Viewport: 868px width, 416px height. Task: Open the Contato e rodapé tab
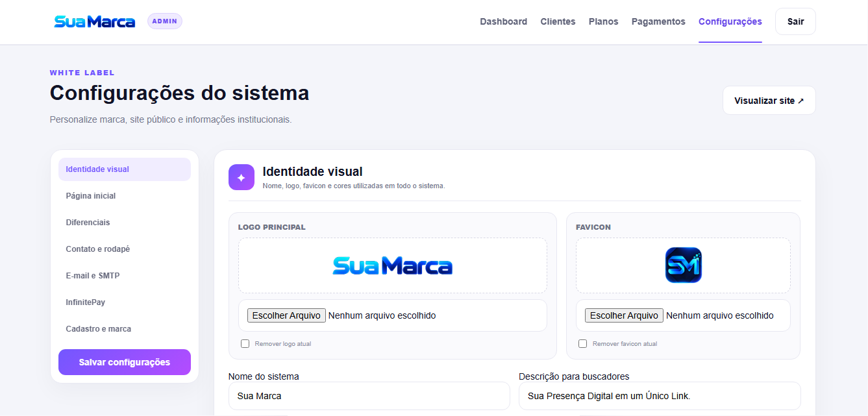[x=125, y=249]
